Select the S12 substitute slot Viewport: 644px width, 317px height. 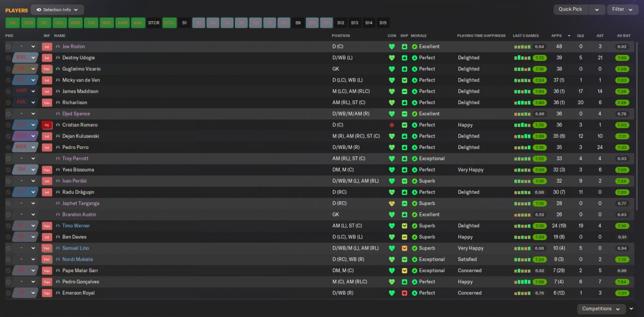click(x=341, y=23)
